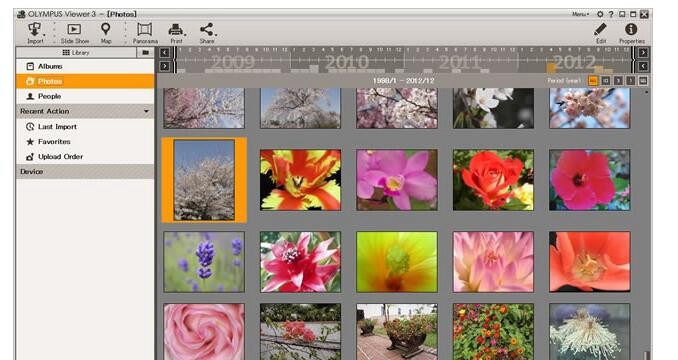Open Last Import in the sidebar
Viewport: 678px width, 360px height.
[x=85, y=127]
